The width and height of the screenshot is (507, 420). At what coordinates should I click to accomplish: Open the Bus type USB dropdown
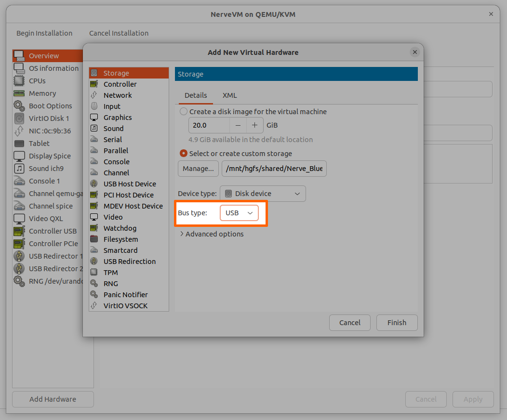[x=239, y=213]
